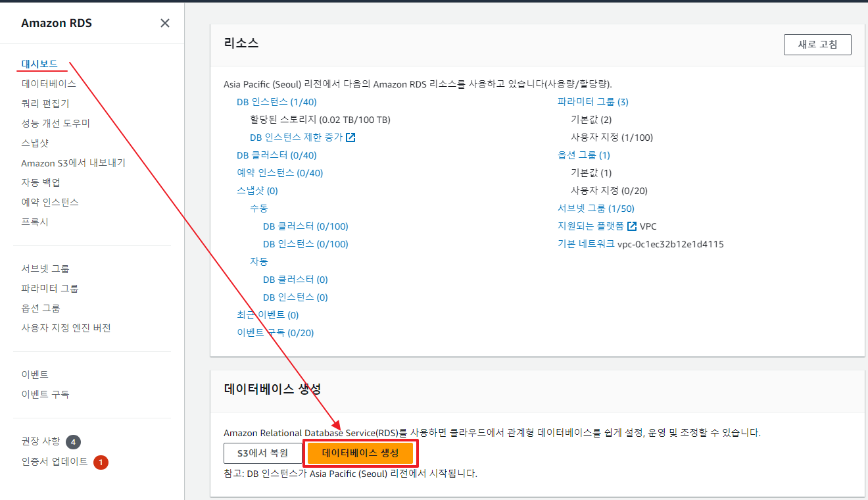This screenshot has height=500, width=868.
Task: Open 사용자 지정 엔진 버전 page
Action: (66, 328)
